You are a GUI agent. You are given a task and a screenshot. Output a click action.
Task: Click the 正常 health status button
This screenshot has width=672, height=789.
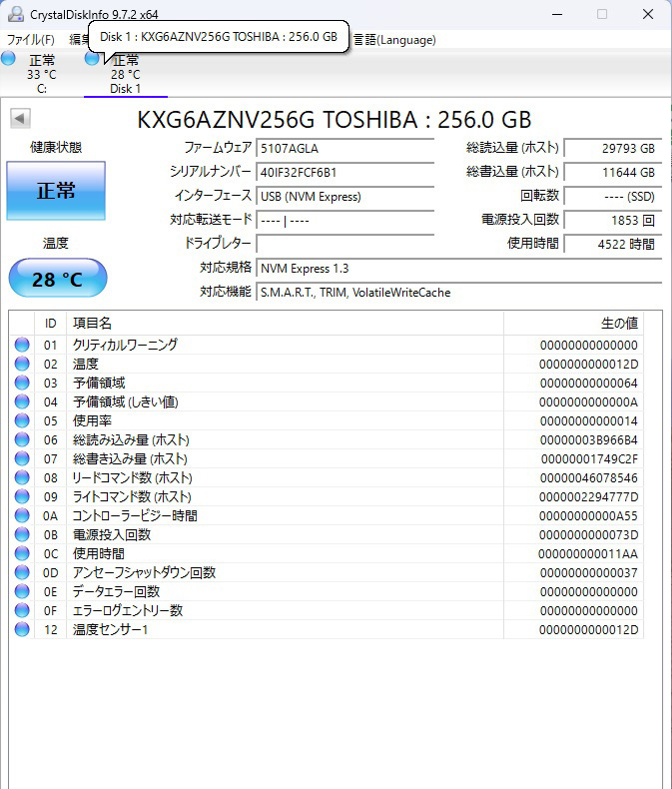click(x=56, y=191)
